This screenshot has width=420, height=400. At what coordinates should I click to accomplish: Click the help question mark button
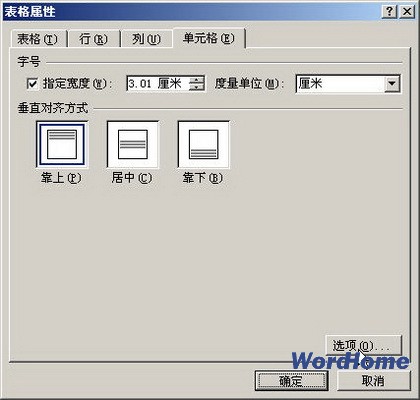click(x=389, y=12)
